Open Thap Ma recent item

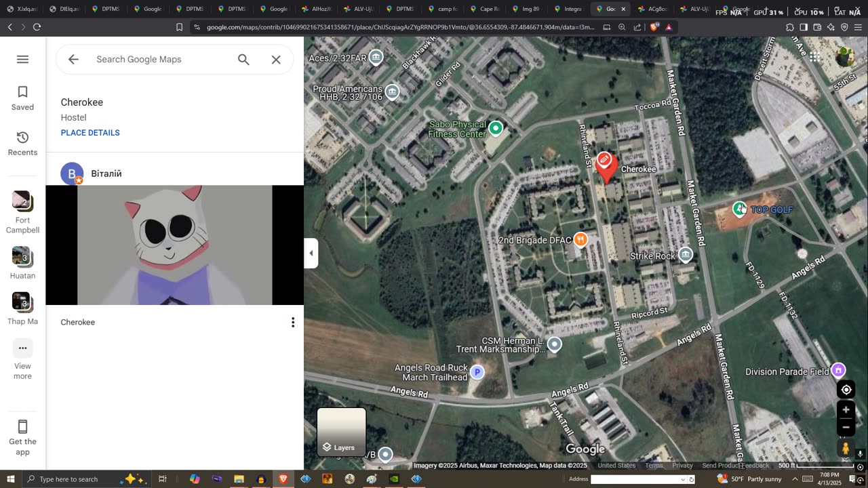click(22, 308)
